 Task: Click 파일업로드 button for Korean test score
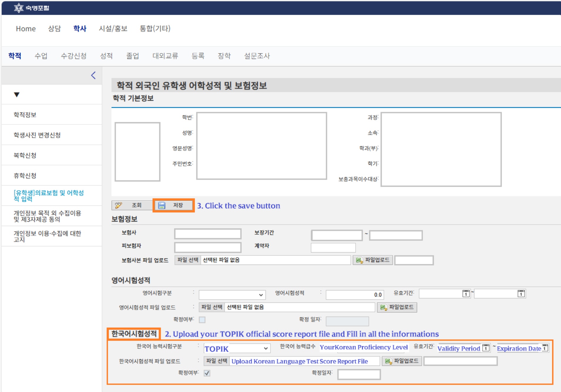(402, 361)
